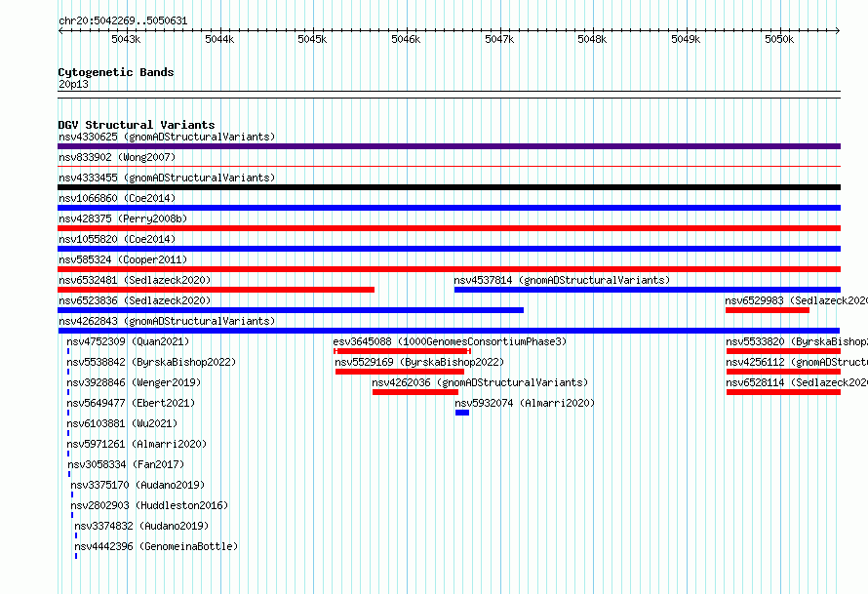
Task: Open nsv3058334 (Fan2017) label
Action: [x=126, y=464]
